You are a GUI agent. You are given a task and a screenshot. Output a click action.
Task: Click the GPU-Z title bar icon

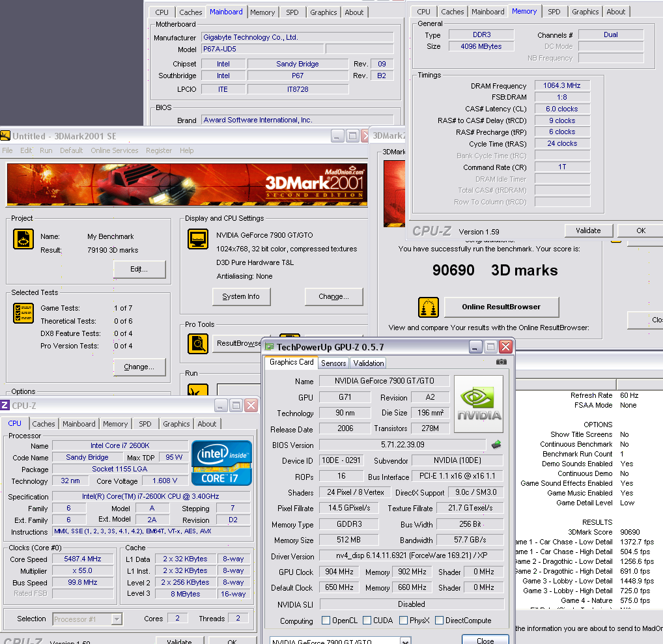270,346
